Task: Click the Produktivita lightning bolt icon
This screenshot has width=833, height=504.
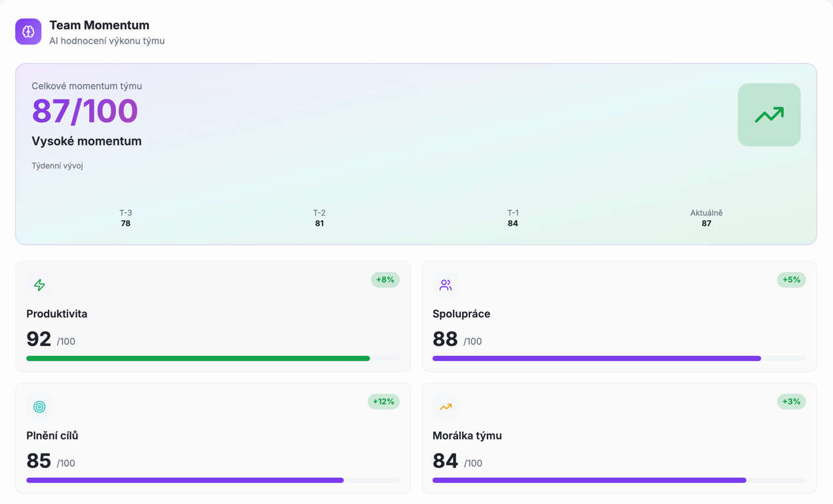Action: click(39, 285)
